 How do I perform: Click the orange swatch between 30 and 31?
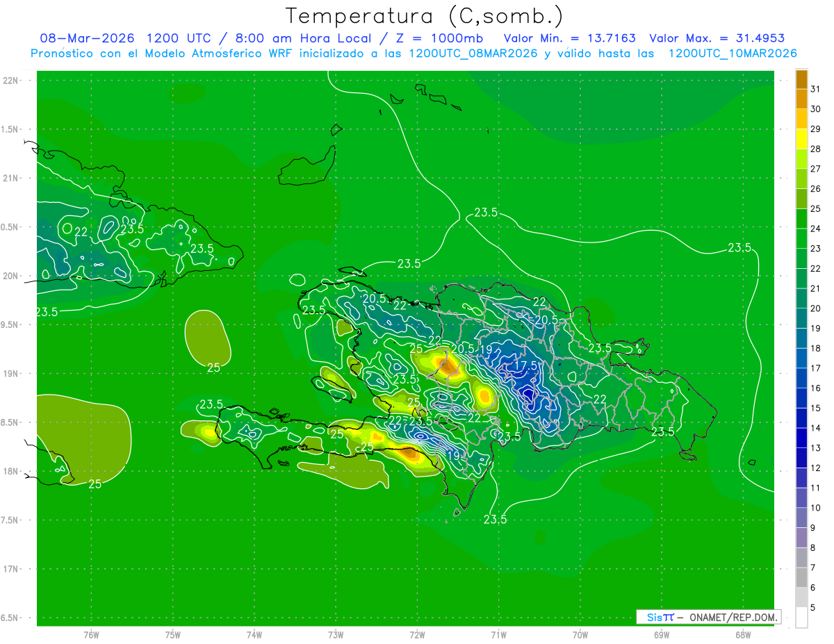click(801, 99)
